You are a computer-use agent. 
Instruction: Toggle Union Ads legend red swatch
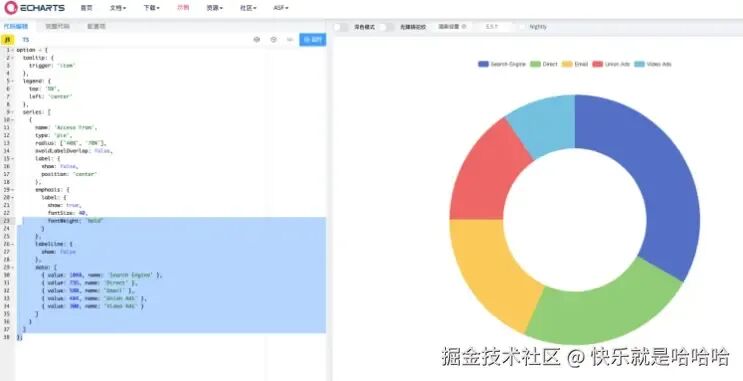(x=597, y=64)
